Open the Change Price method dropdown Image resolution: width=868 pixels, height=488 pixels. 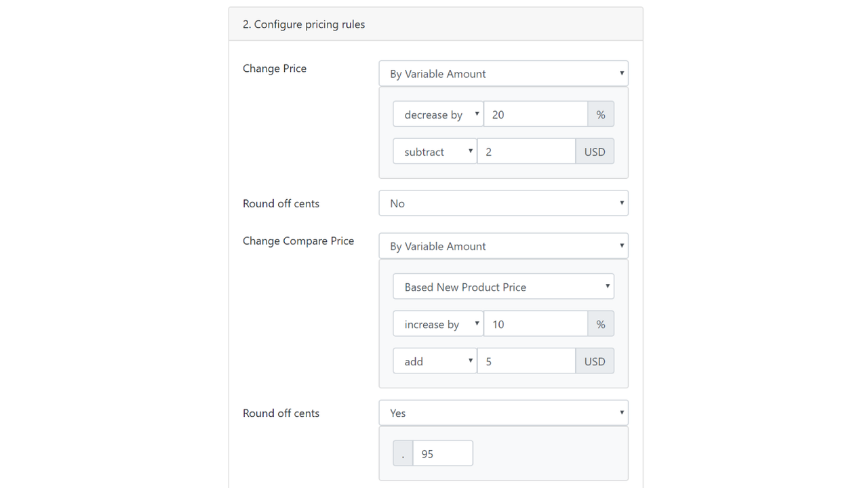pos(503,73)
